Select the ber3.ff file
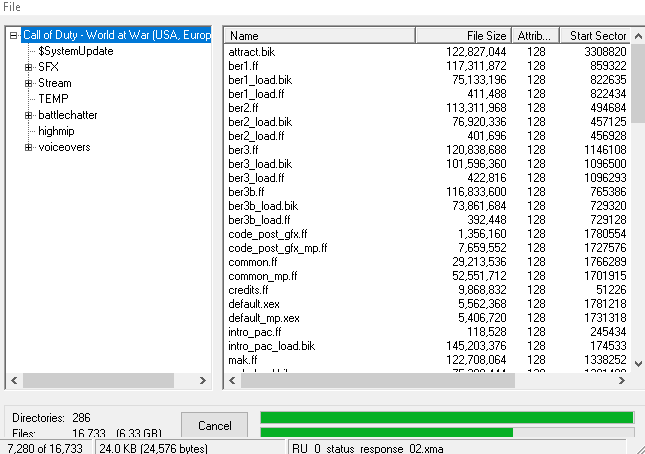The height and width of the screenshot is (454, 645). coord(243,150)
